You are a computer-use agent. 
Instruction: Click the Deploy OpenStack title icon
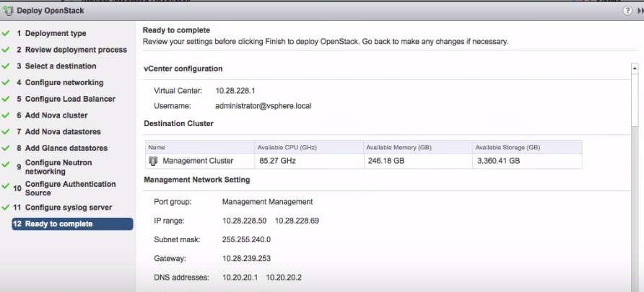pos(9,11)
